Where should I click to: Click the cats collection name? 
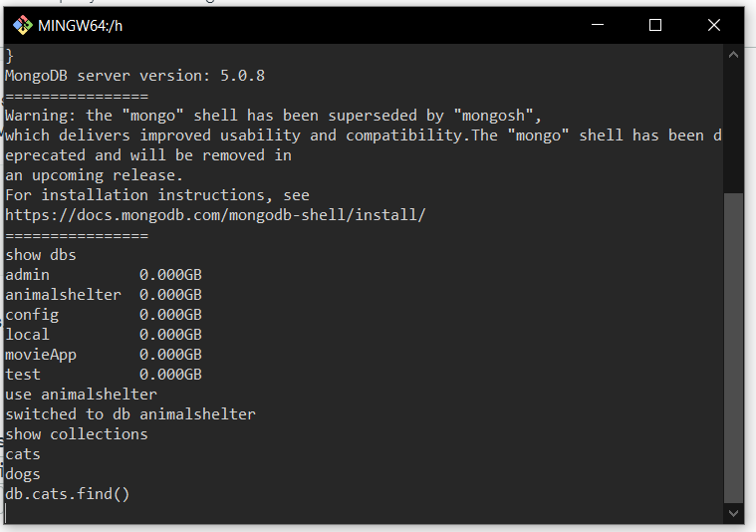pyautogui.click(x=23, y=454)
